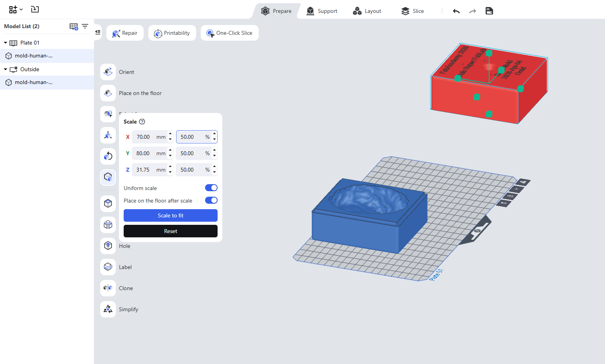This screenshot has height=364, width=605.
Task: Click the Reset button
Action: (171, 231)
